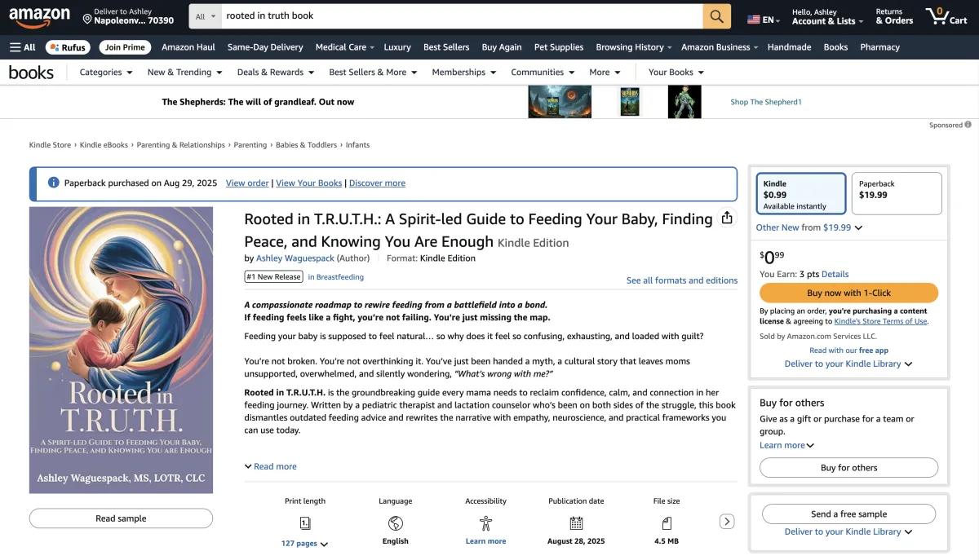Expand Other New from $19.99
This screenshot has width=979, height=560.
809,227
